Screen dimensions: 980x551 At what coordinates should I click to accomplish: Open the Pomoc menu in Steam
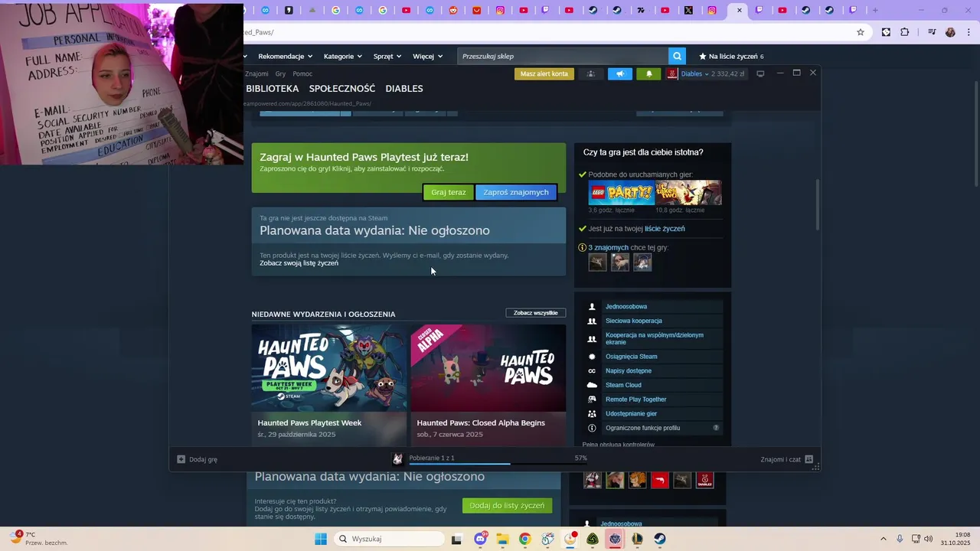302,73
